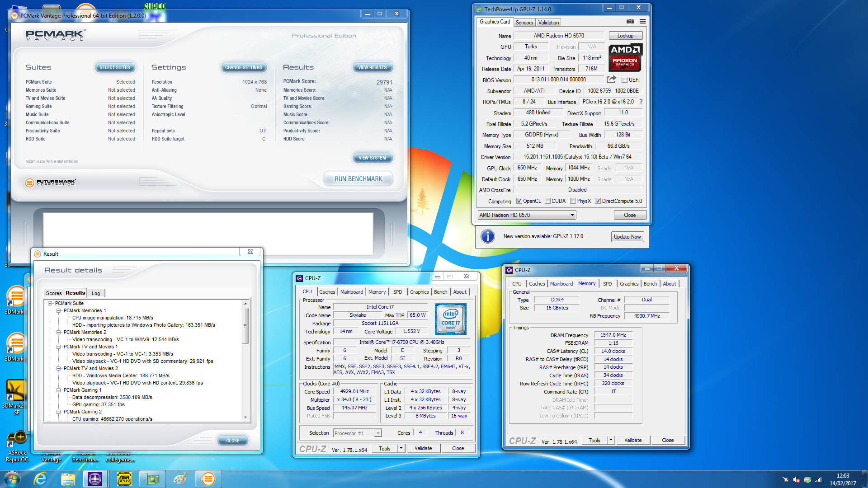Click the ASRock CPU-Z taskbar icon
This screenshot has width=868, height=488.
tap(124, 479)
